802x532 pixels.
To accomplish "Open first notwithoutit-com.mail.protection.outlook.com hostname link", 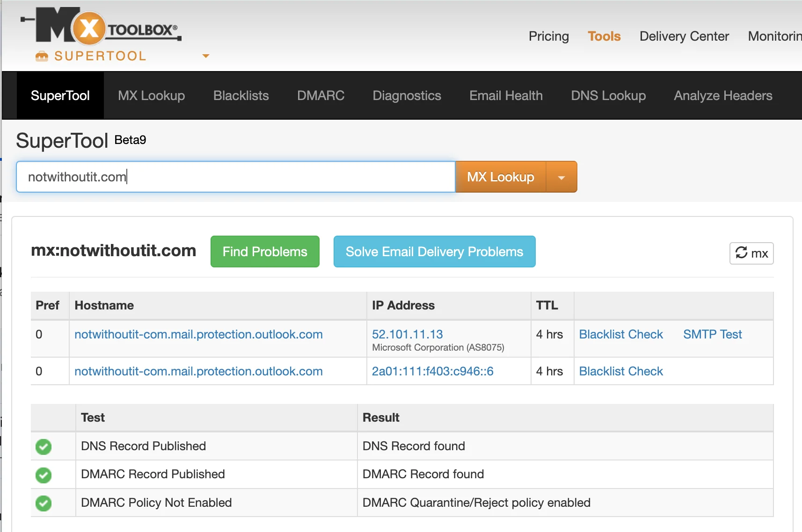I will click(x=198, y=334).
